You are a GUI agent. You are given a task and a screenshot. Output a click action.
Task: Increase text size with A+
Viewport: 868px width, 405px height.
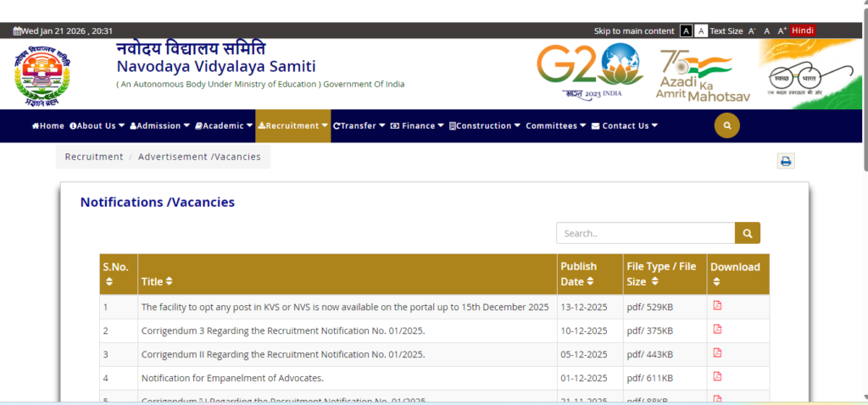click(782, 31)
